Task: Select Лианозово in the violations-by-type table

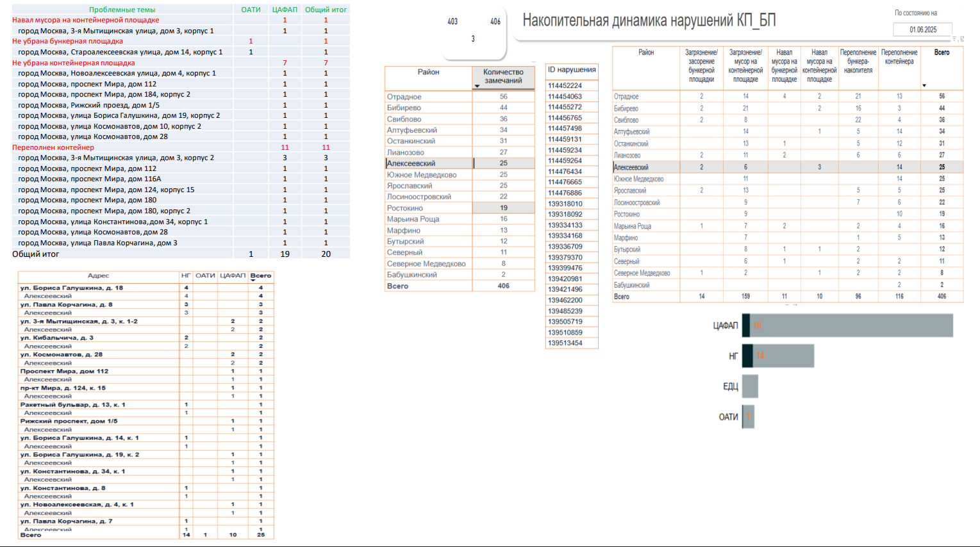Action: (x=627, y=155)
